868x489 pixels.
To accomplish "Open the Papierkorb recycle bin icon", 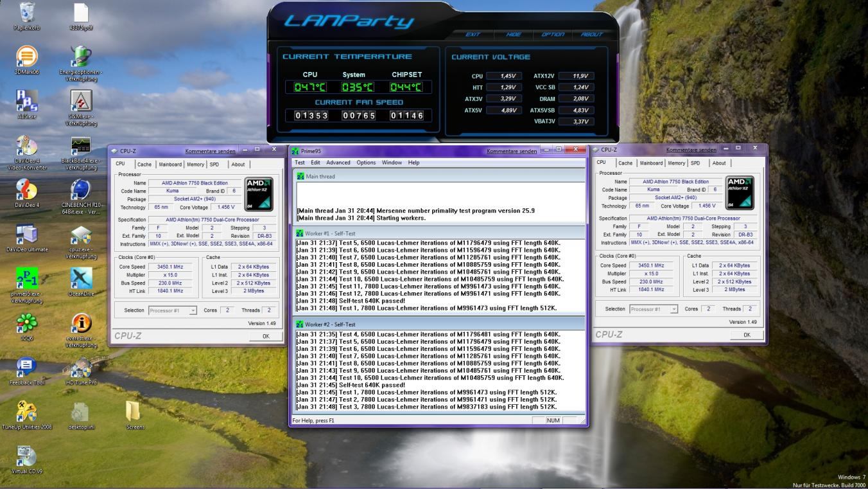I will tap(27, 12).
